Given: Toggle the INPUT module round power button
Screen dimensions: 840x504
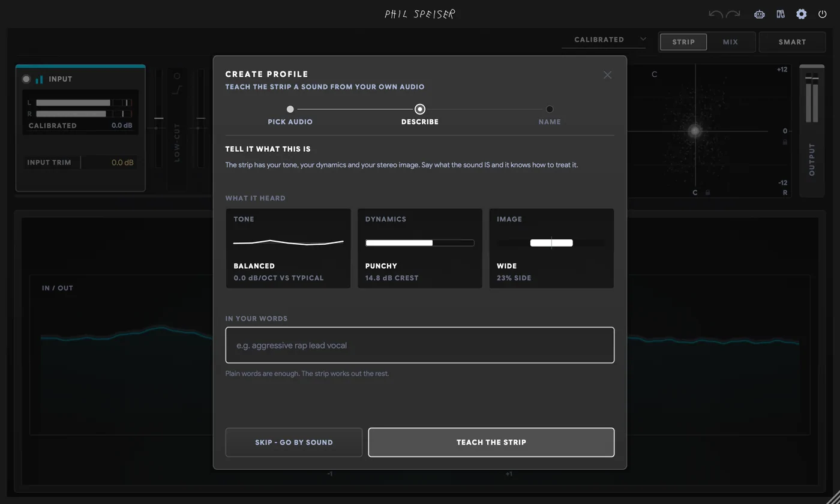Looking at the screenshot, I should click(x=26, y=79).
